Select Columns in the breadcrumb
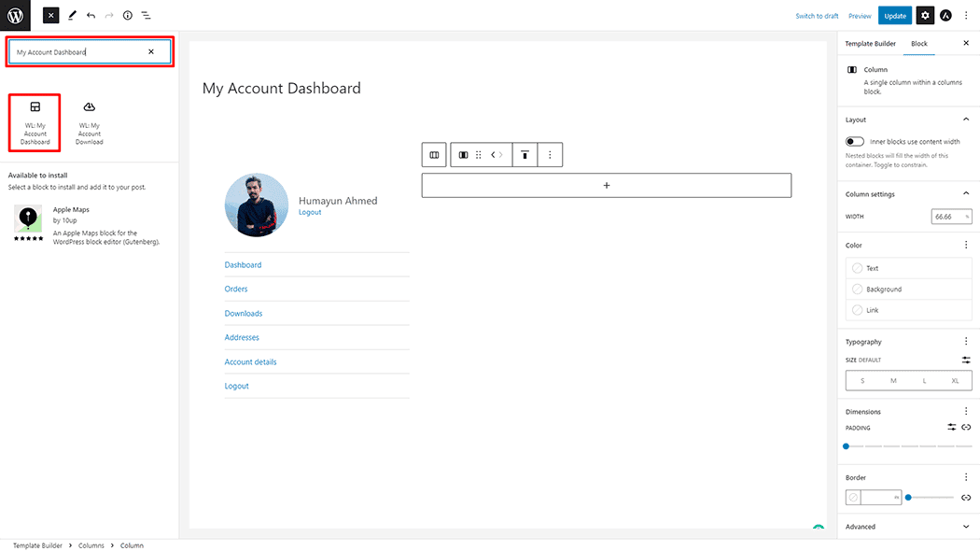 (x=91, y=545)
